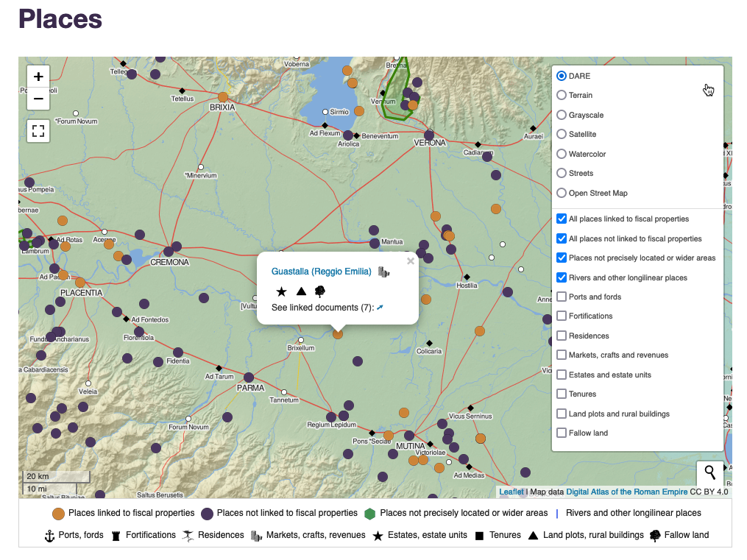
Task: Select the DARE base layer
Action: pos(562,76)
